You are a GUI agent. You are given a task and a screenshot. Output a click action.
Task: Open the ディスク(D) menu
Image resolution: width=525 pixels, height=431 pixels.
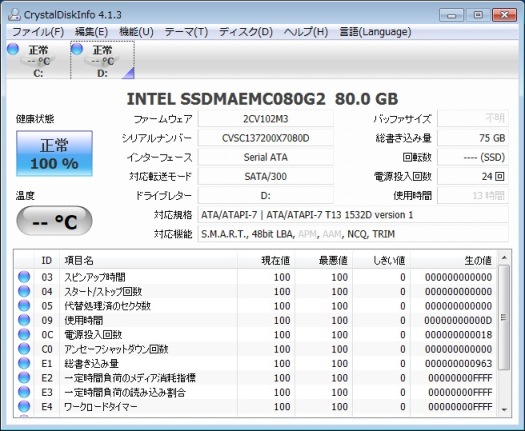[x=246, y=32]
